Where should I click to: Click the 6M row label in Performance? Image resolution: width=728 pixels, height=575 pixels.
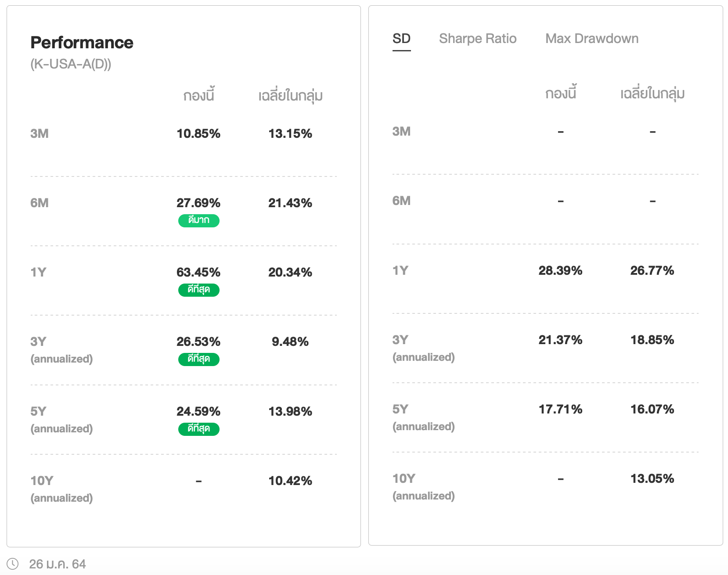(x=40, y=203)
